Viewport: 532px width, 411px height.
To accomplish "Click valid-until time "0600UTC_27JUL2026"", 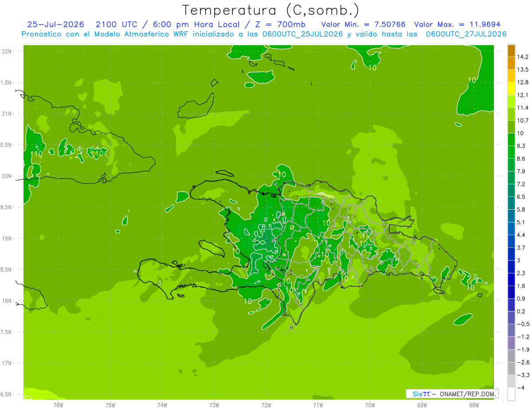I will pyautogui.click(x=466, y=34).
